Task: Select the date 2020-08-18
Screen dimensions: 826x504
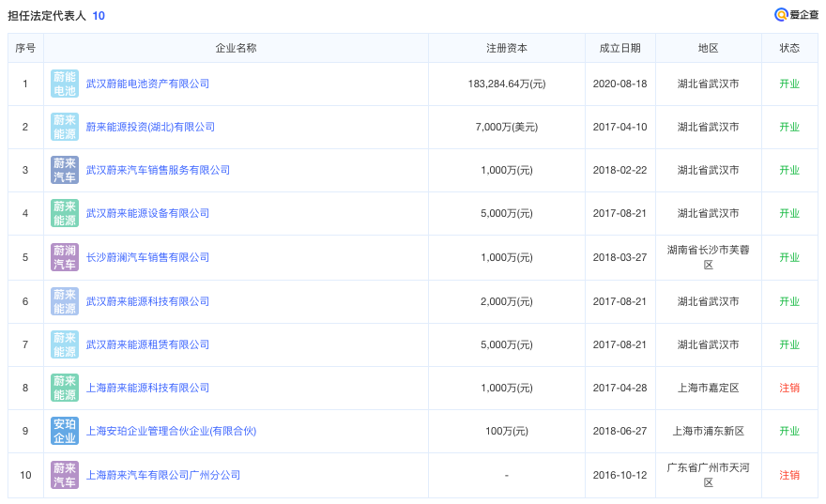Action: [620, 84]
